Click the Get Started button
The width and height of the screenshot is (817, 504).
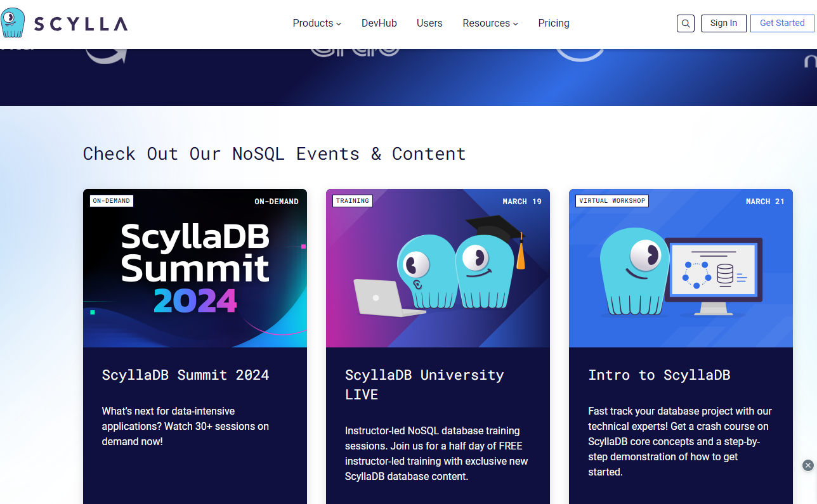[x=782, y=23]
